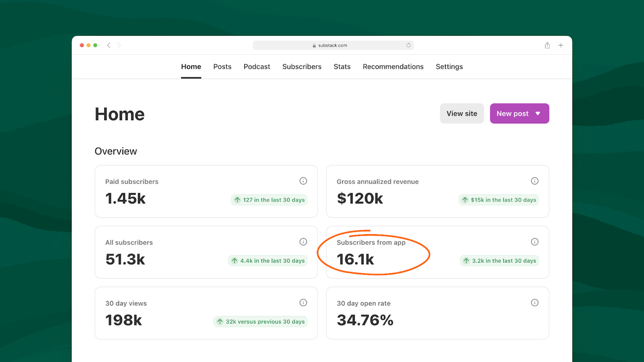Open the Stats tab

(342, 67)
